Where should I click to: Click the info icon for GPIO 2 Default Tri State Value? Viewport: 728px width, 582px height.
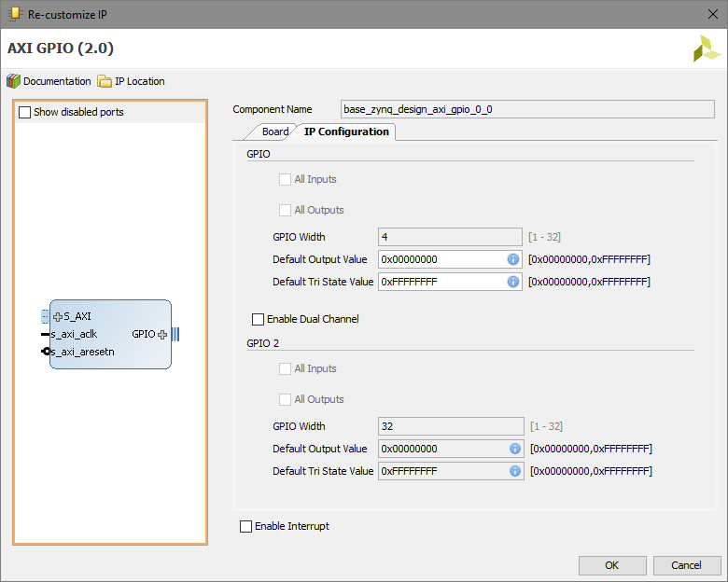(514, 471)
